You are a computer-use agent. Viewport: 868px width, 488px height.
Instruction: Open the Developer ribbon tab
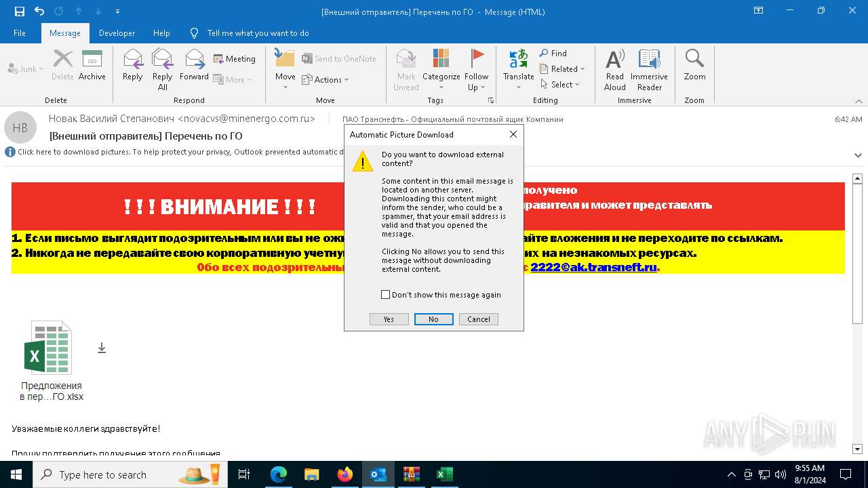117,33
